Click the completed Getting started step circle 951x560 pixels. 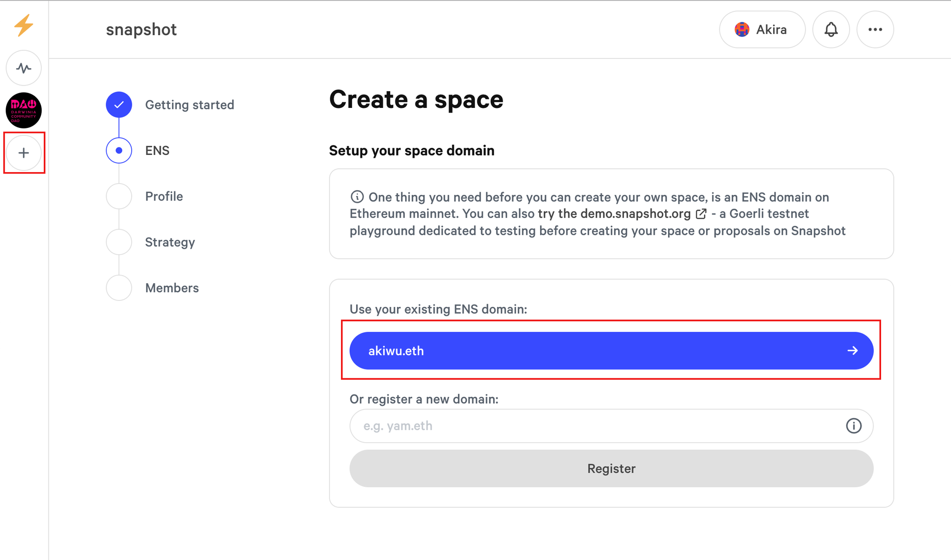[x=119, y=105]
